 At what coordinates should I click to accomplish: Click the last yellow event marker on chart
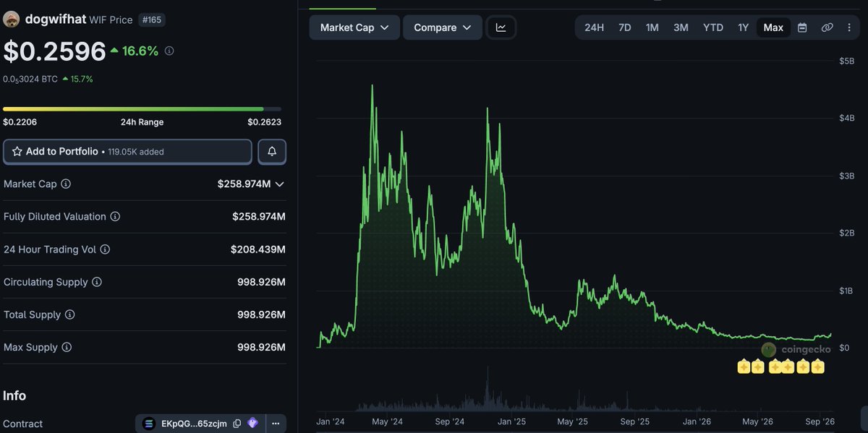click(817, 367)
